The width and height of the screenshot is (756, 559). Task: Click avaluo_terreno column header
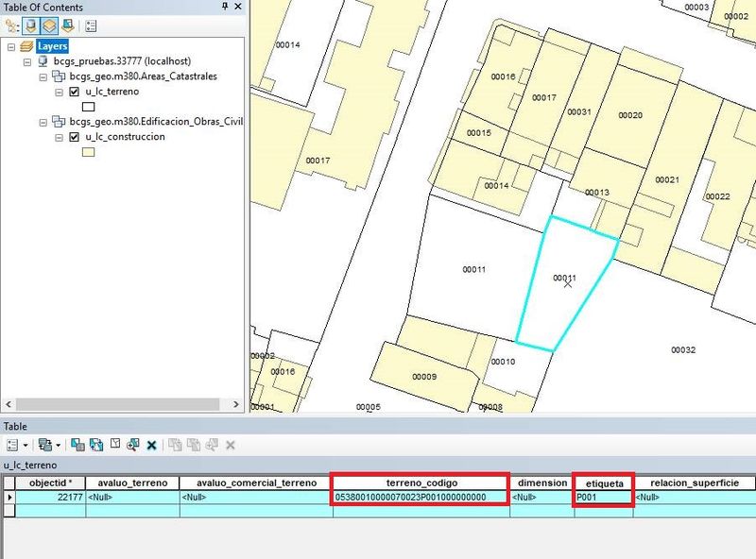(132, 483)
